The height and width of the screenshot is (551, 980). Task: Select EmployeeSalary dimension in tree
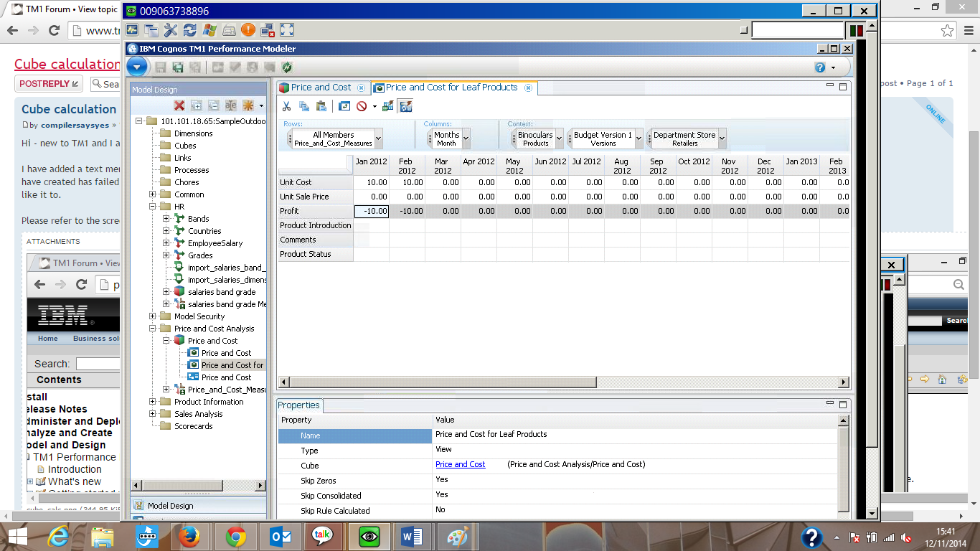pyautogui.click(x=215, y=243)
